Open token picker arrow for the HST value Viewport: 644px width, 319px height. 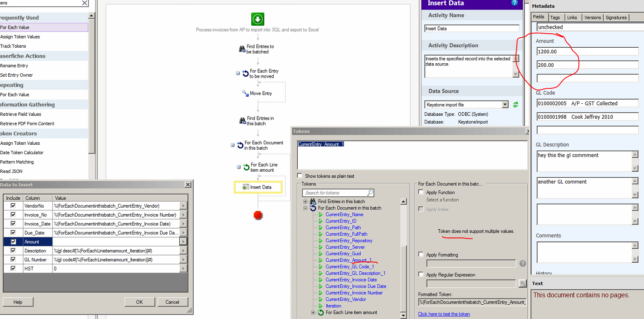pyautogui.click(x=183, y=269)
